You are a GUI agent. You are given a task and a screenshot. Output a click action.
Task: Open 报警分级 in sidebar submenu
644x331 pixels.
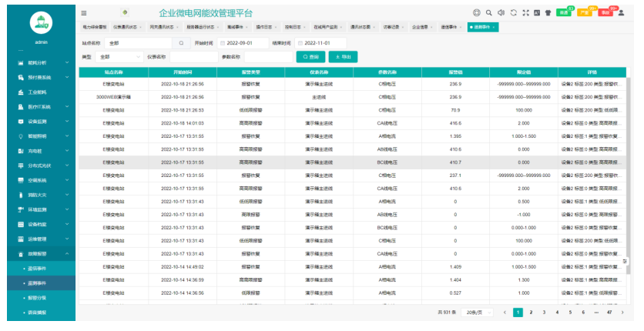(37, 298)
